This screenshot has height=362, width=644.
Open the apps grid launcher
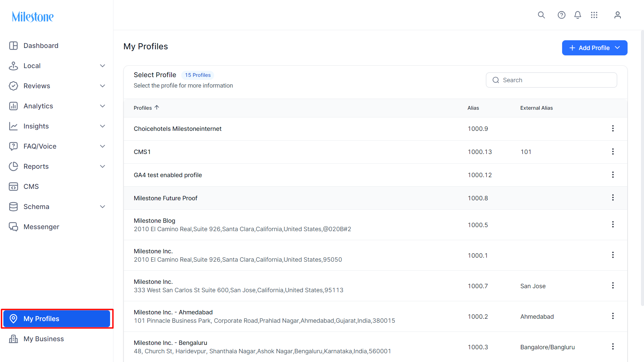594,15
